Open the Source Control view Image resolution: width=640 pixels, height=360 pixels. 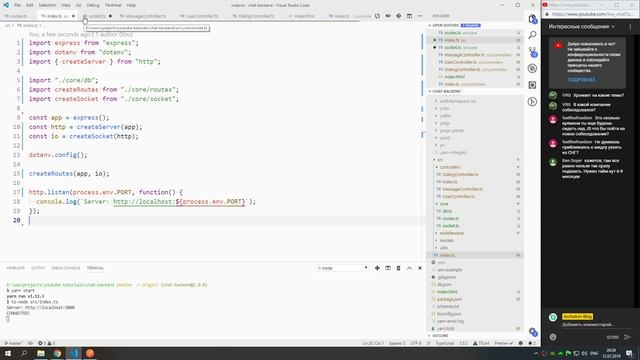coord(532,52)
